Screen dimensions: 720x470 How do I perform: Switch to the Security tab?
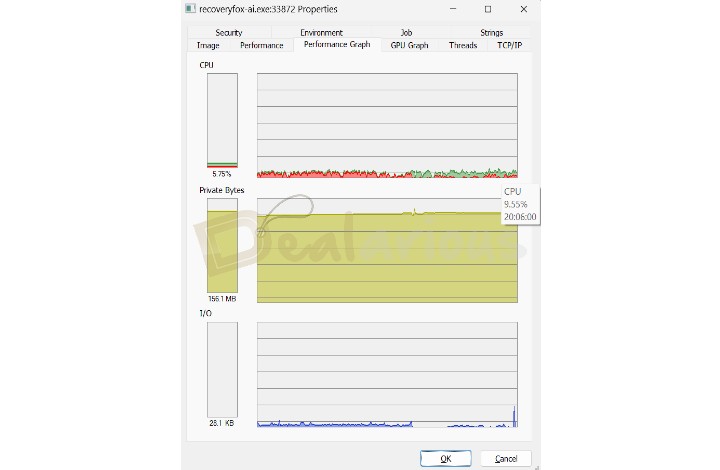click(x=229, y=32)
